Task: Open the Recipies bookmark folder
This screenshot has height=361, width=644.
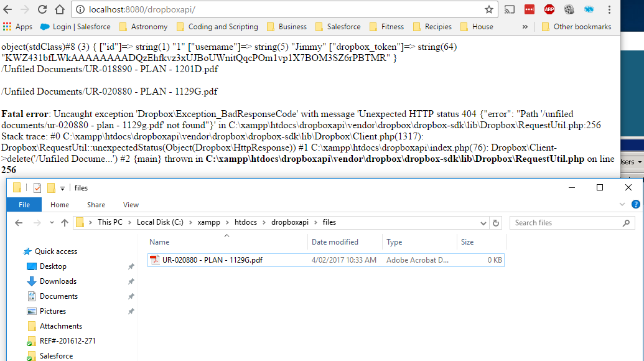Action: click(x=432, y=27)
